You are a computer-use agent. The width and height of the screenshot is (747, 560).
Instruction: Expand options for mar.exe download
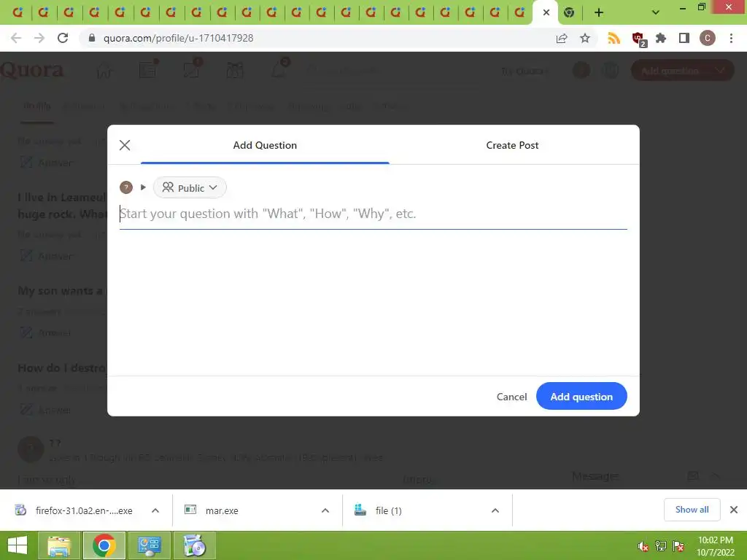pyautogui.click(x=325, y=510)
